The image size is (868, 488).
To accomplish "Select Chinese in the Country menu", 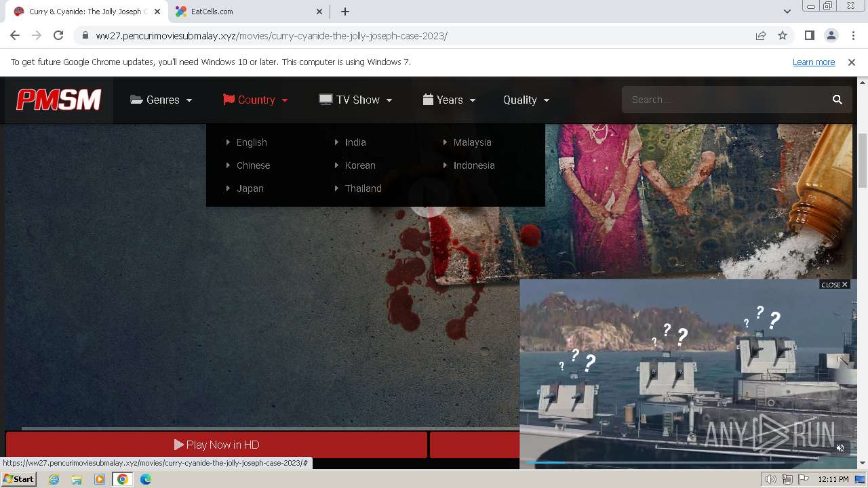I will 253,165.
